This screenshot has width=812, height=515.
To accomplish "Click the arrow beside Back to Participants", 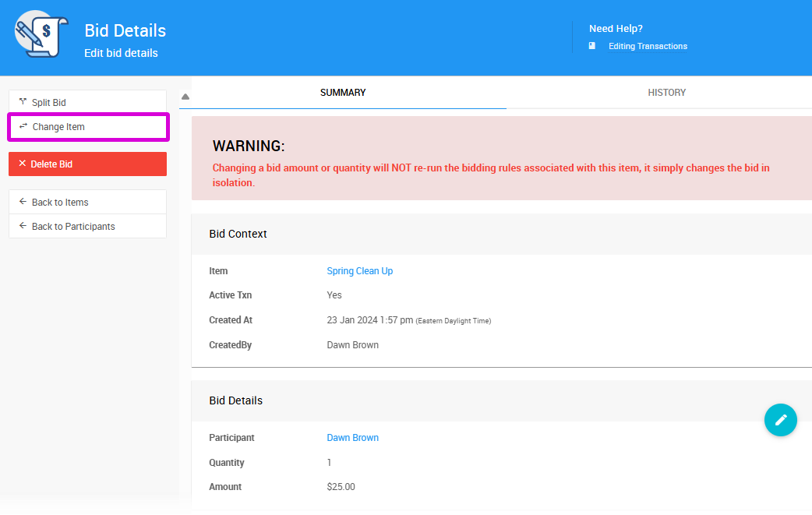I will pos(23,226).
